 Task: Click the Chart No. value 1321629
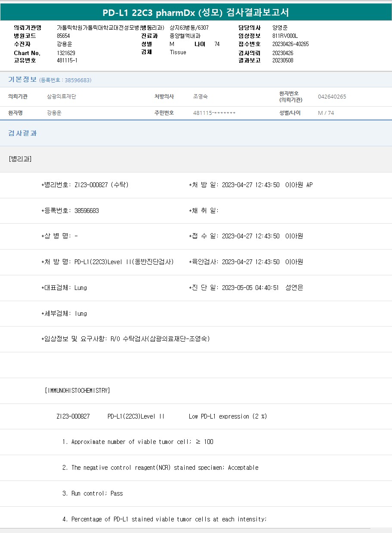pyautogui.click(x=66, y=53)
